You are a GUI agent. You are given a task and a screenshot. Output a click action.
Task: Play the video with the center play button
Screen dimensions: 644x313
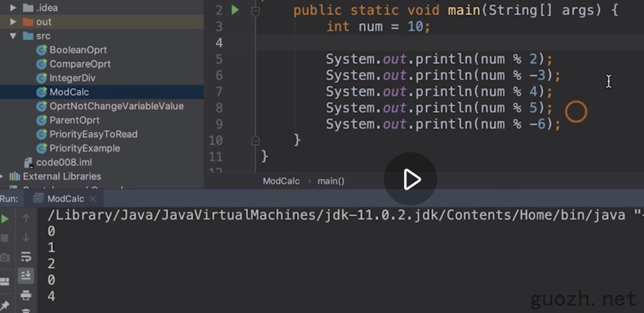410,179
